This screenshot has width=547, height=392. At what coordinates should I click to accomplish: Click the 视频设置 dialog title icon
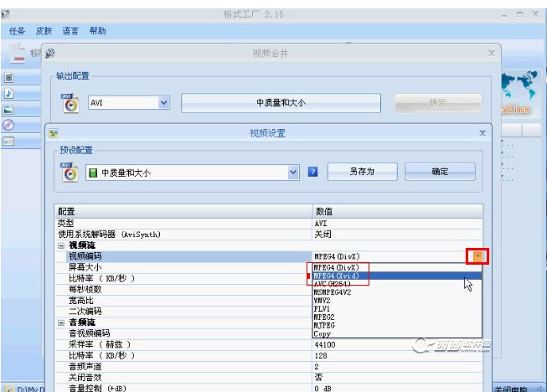click(54, 133)
